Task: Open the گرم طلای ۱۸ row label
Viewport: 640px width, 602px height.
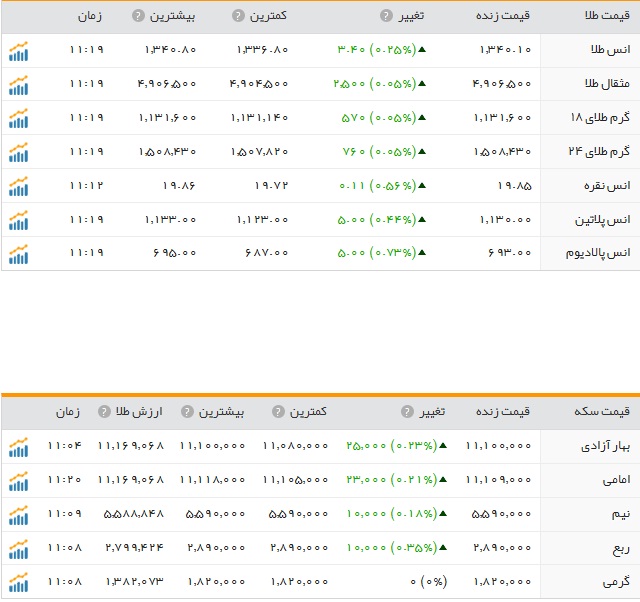Action: pyautogui.click(x=600, y=118)
